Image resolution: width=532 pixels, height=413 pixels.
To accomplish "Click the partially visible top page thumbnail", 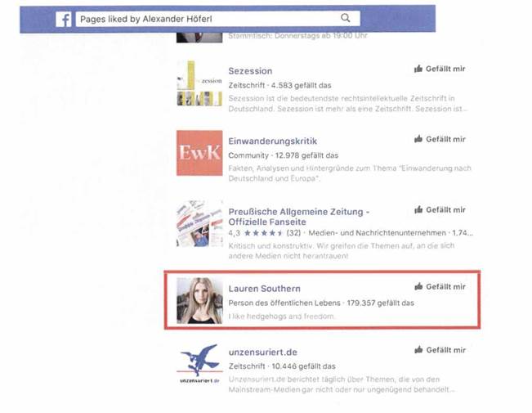I will pos(199,38).
